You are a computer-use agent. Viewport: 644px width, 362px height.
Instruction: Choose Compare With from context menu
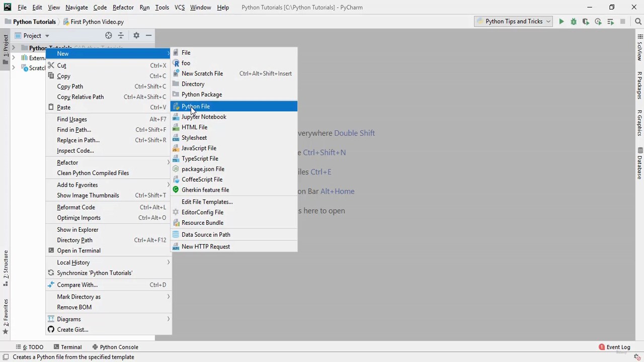coord(108,285)
